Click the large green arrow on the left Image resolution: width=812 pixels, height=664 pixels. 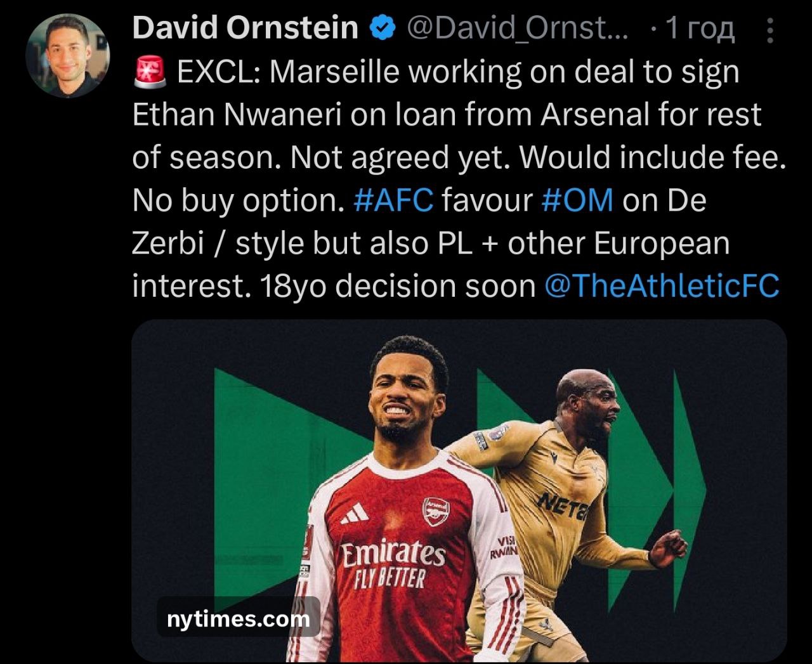pyautogui.click(x=289, y=482)
